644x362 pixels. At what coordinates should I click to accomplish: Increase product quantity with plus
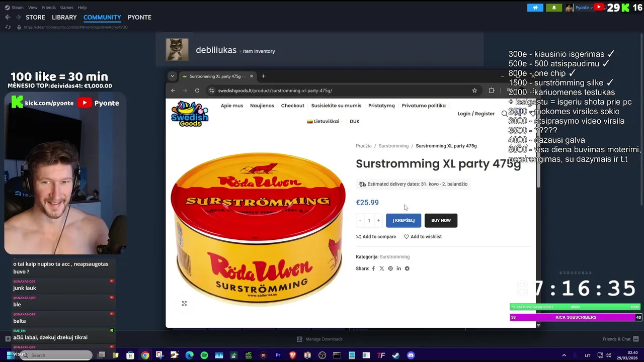[378, 220]
